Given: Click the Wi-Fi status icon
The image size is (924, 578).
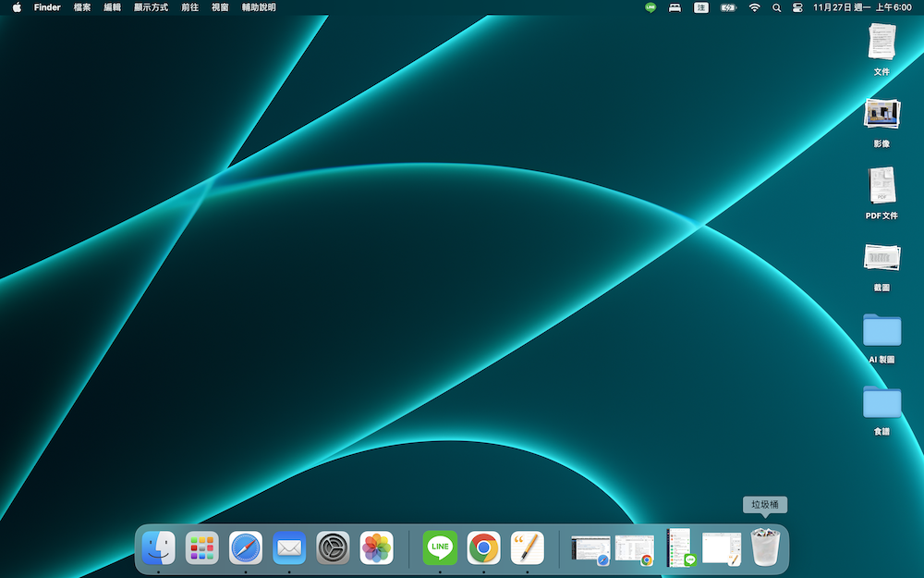Looking at the screenshot, I should 754,7.
